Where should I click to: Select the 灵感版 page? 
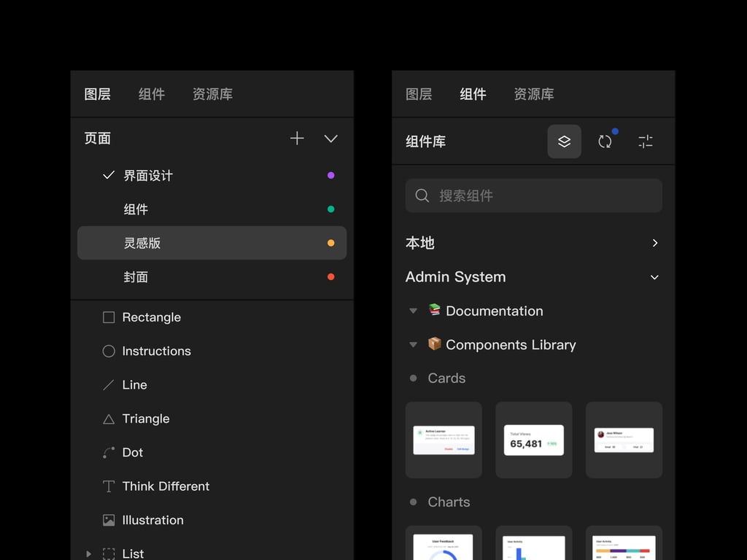pos(212,243)
